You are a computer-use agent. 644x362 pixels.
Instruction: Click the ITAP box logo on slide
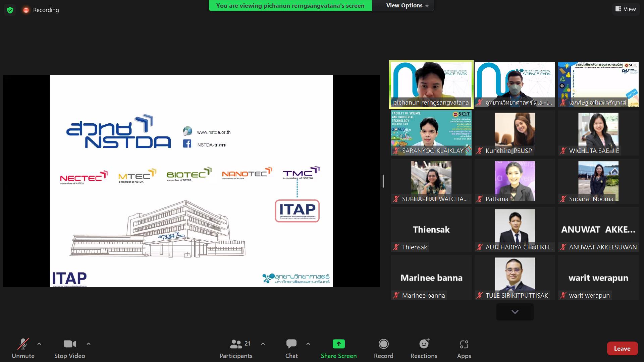pyautogui.click(x=297, y=211)
